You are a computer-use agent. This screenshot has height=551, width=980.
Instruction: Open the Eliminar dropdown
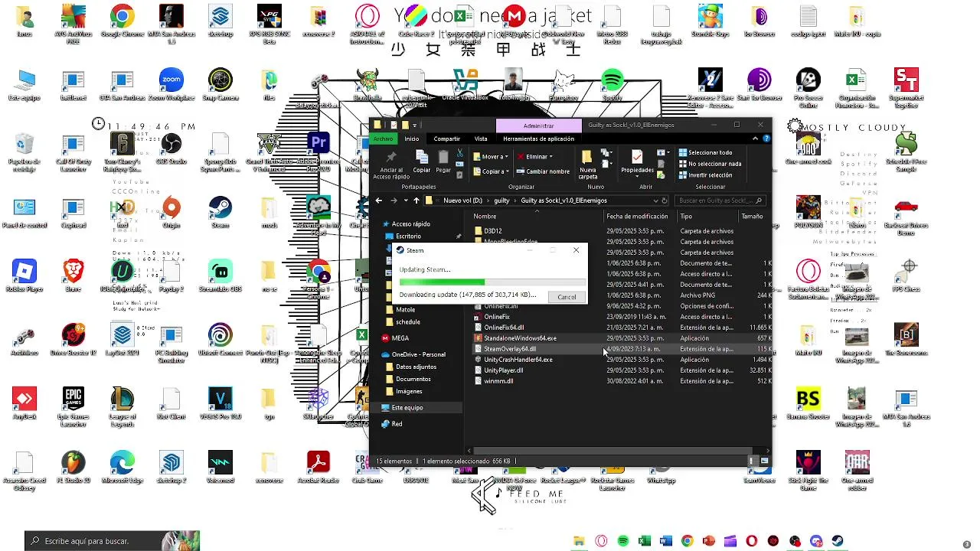point(535,156)
